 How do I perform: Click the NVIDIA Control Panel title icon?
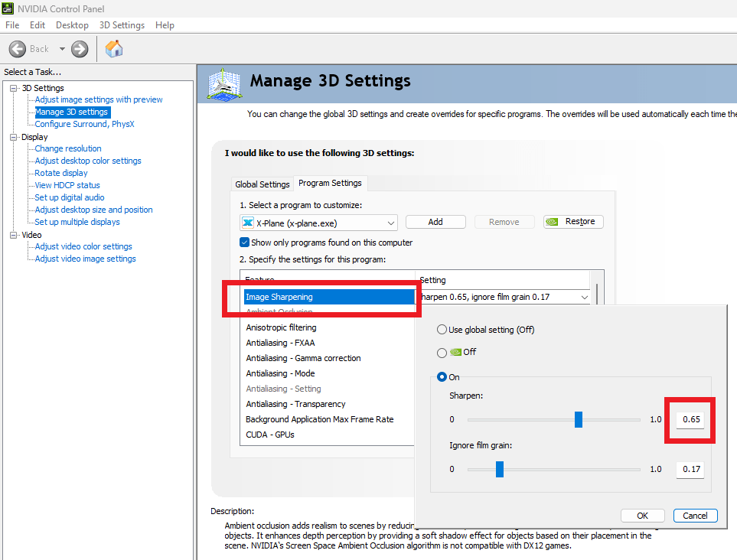8,8
